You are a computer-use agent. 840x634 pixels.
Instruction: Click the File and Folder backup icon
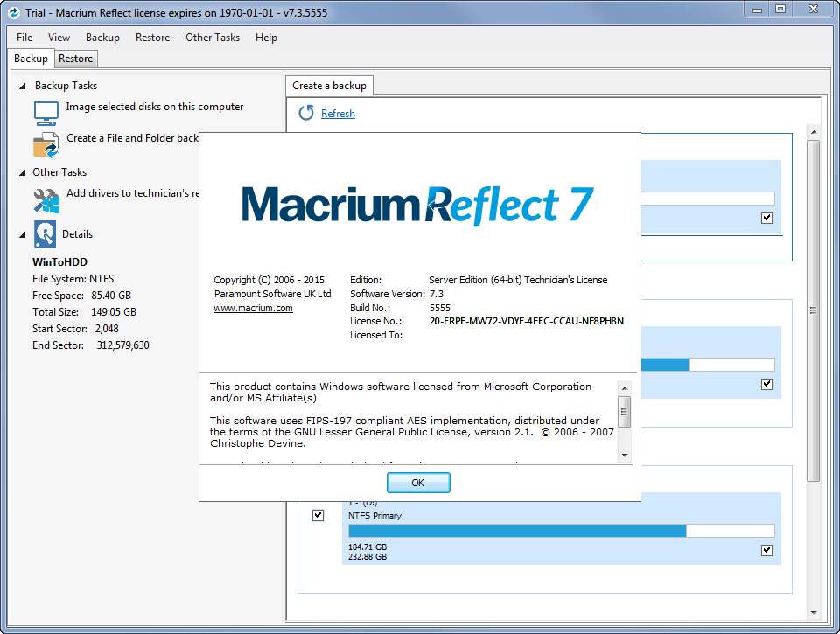click(x=46, y=145)
